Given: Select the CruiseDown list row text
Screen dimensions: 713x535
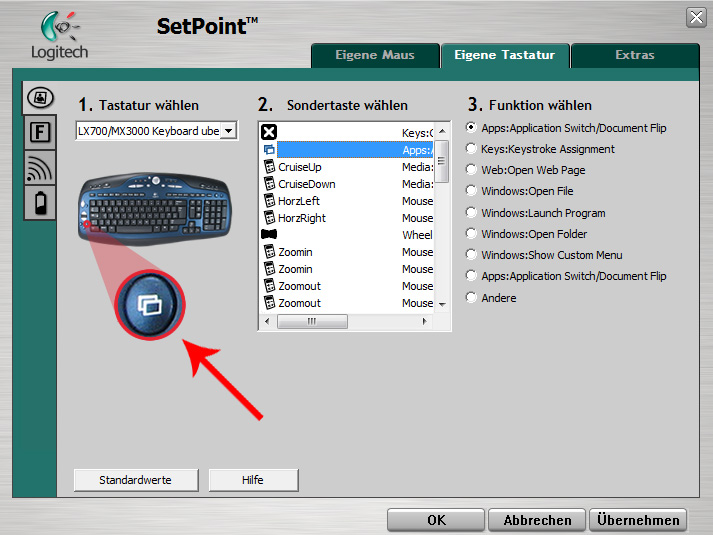Looking at the screenshot, I should pyautogui.click(x=307, y=184).
